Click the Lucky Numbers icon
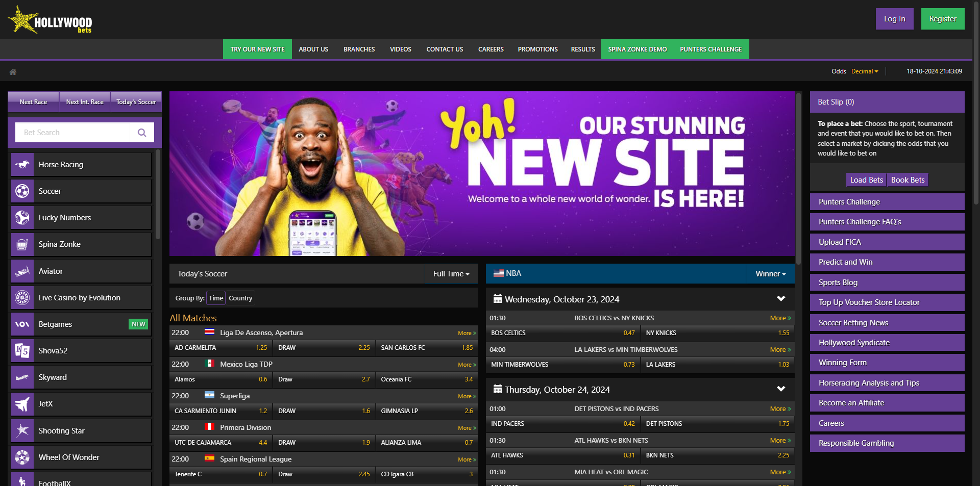The height and width of the screenshot is (486, 980). coord(22,218)
